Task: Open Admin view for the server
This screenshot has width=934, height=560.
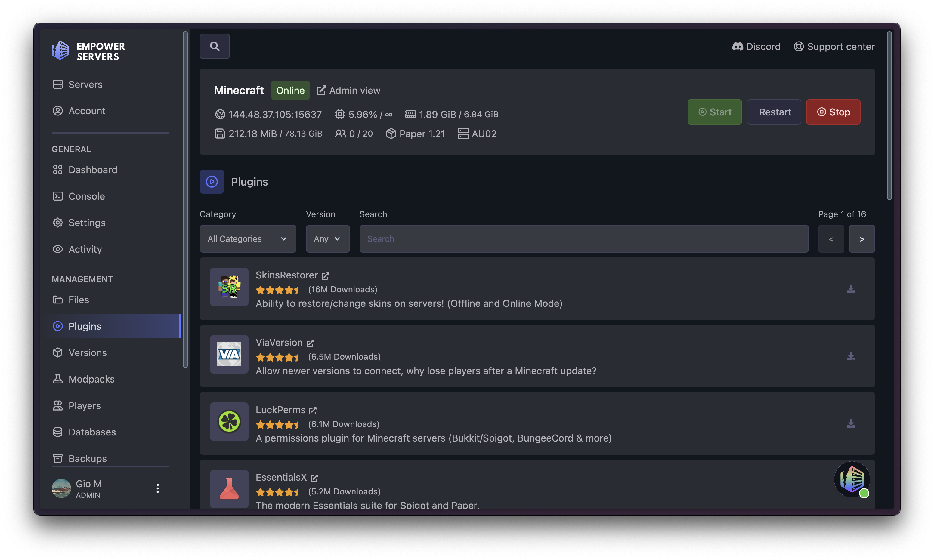Action: [348, 90]
